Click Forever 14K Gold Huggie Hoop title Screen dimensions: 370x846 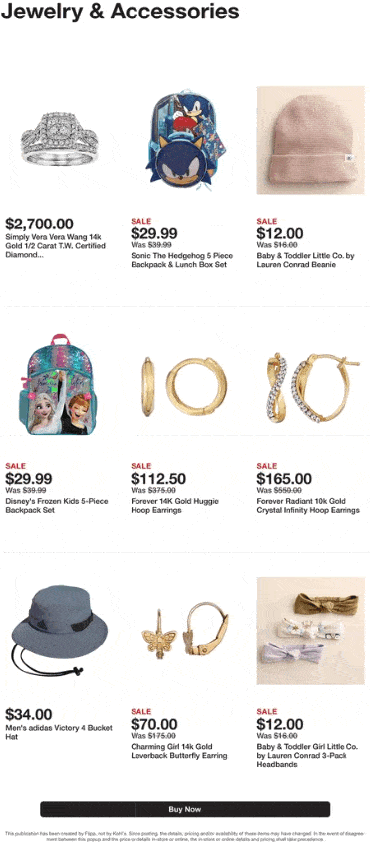click(x=175, y=505)
